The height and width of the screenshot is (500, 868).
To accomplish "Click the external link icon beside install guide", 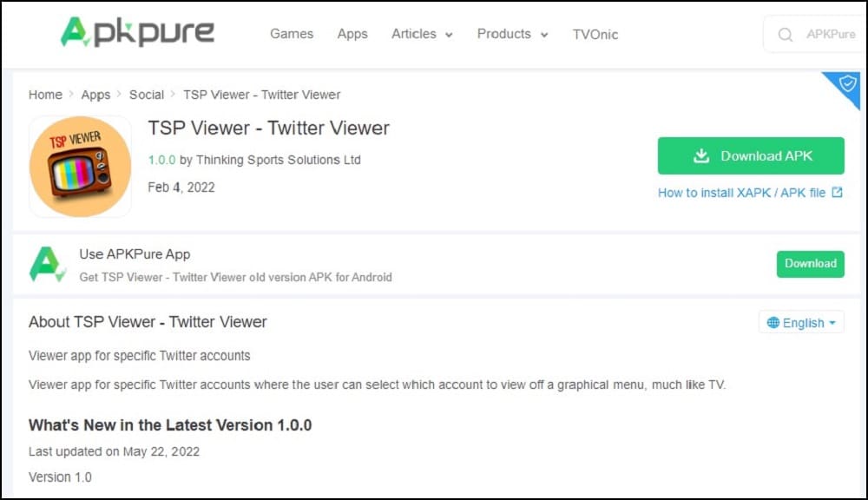I will tap(837, 192).
